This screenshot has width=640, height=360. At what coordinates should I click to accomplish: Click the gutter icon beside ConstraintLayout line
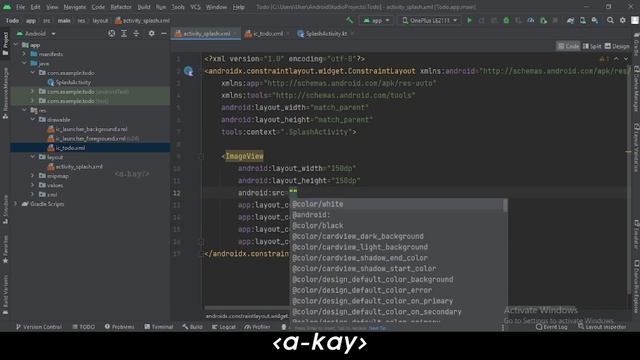(x=188, y=71)
